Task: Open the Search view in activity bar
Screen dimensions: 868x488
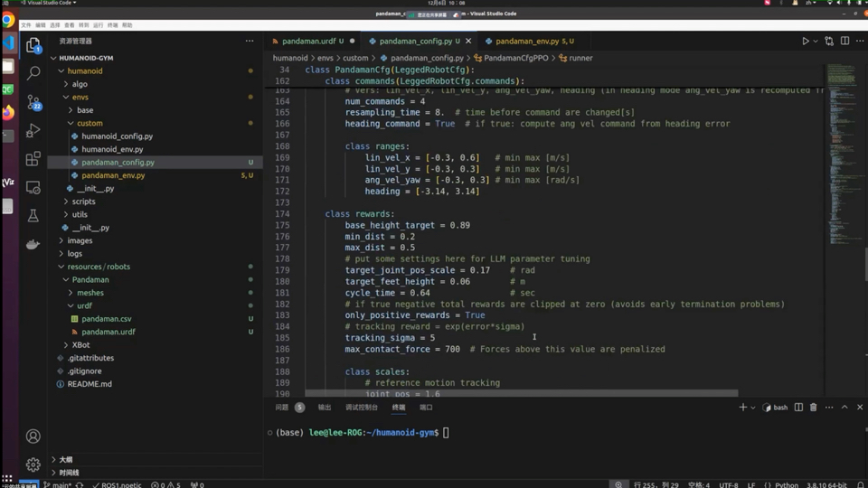Action: tap(33, 72)
